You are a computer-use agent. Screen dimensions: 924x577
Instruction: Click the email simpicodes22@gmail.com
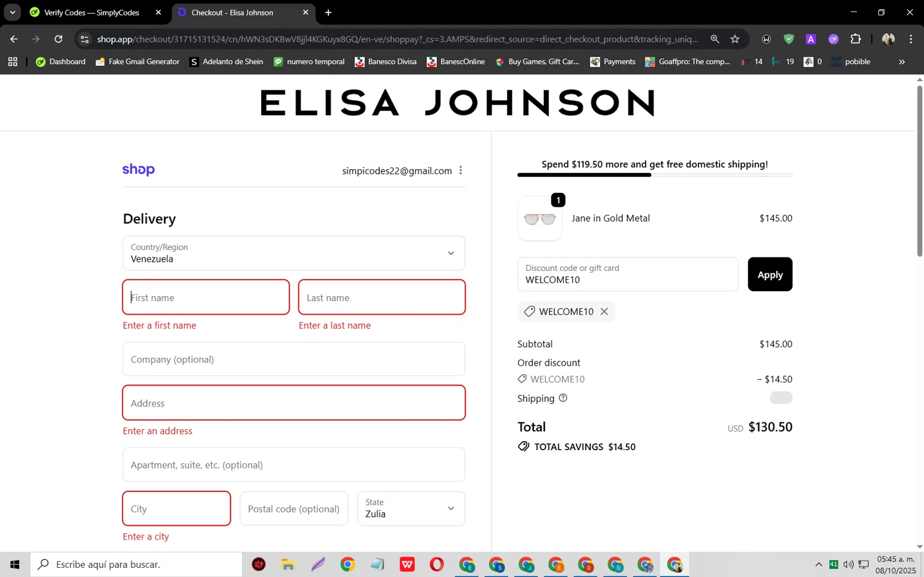(397, 171)
